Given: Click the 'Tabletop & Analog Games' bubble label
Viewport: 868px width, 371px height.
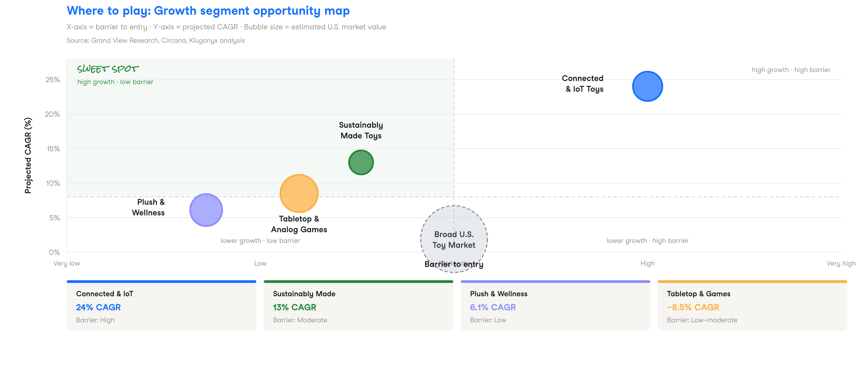Looking at the screenshot, I should tap(299, 224).
